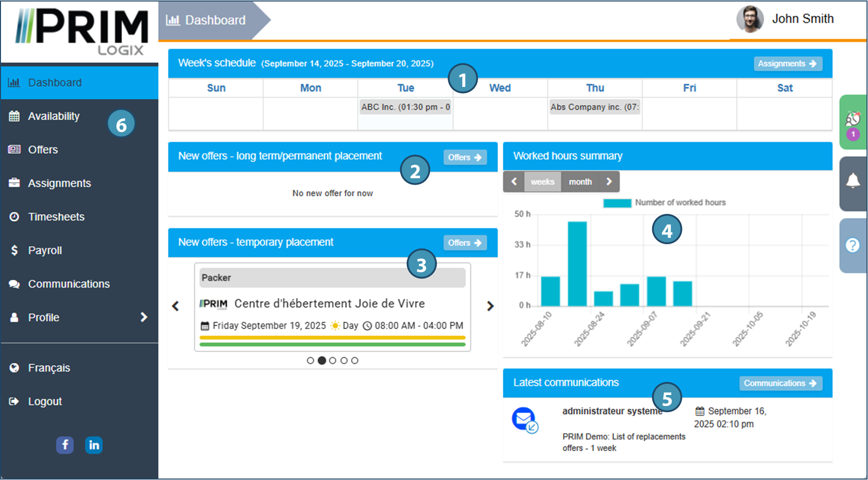This screenshot has height=480, width=868.
Task: Click the Number of worked hours legend swatch
Action: coord(617,203)
